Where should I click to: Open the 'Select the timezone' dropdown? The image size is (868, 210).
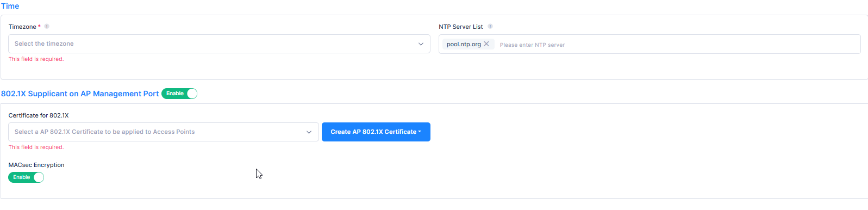coord(219,44)
